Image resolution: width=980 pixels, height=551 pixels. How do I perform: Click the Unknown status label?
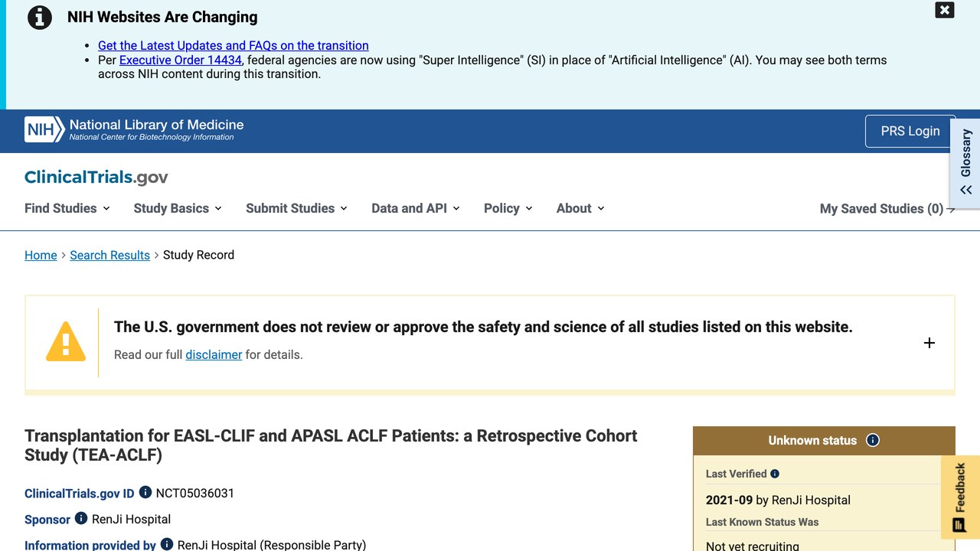coord(812,440)
